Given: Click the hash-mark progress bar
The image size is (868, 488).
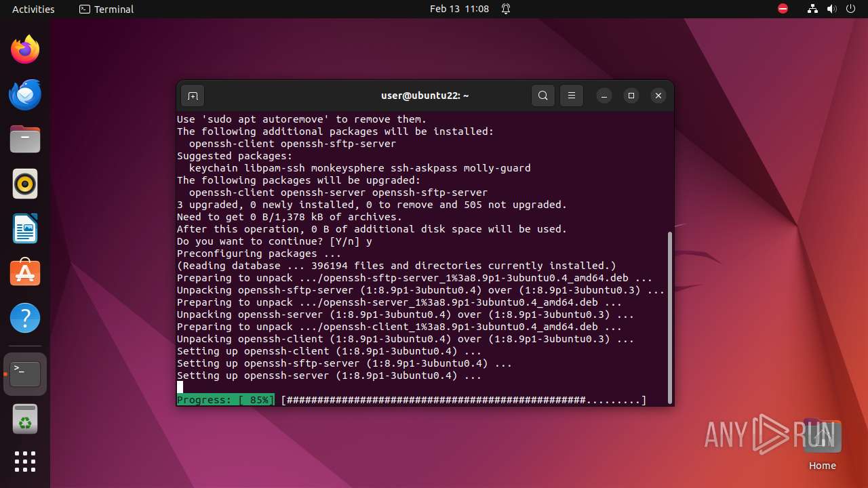Looking at the screenshot, I should [x=464, y=400].
